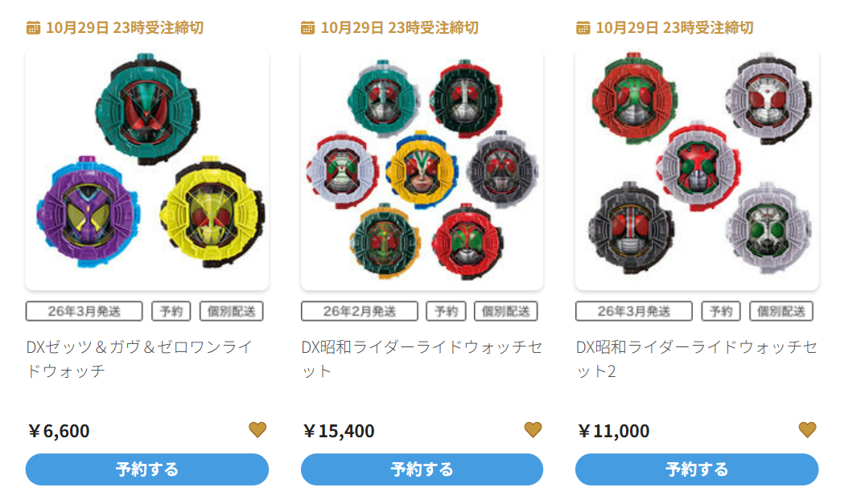Screen dimensions: 844x504
Task: Click 個別配送 tag on third product
Action: click(x=781, y=311)
